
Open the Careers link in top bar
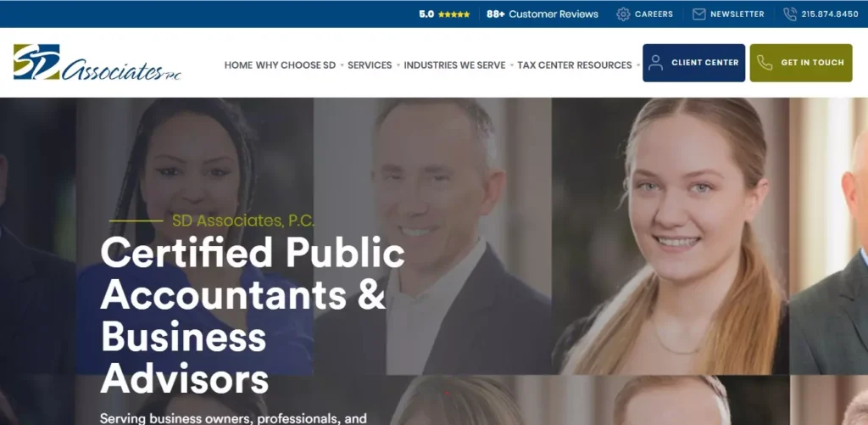coord(654,14)
